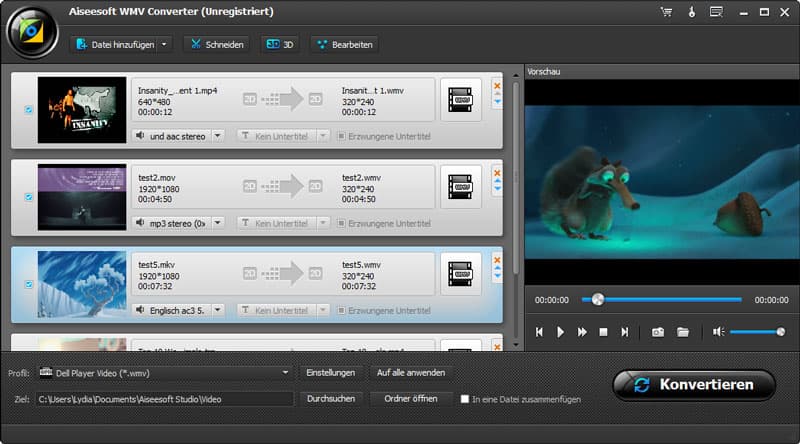Enable 'In eine Datei zusammenfügen' checkbox

[465, 399]
